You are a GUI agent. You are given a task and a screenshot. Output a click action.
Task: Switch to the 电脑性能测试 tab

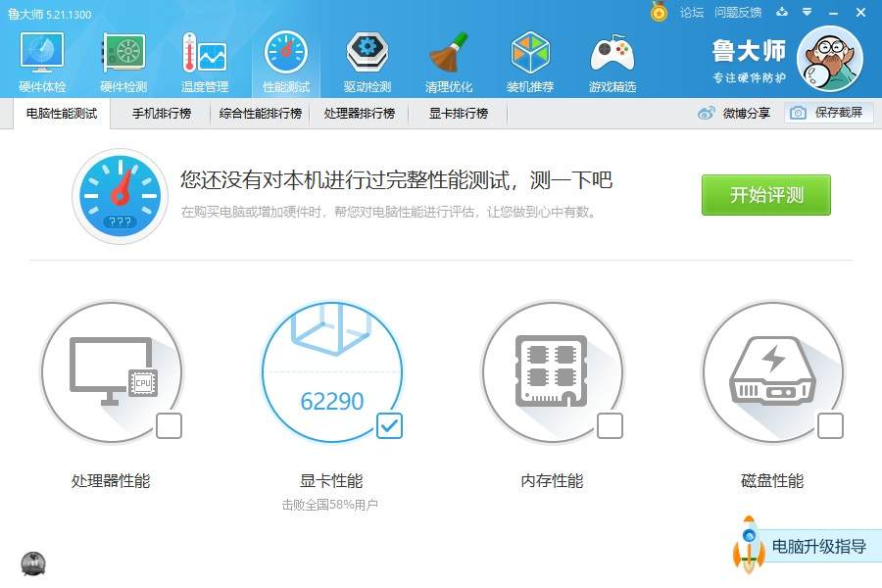pyautogui.click(x=62, y=113)
